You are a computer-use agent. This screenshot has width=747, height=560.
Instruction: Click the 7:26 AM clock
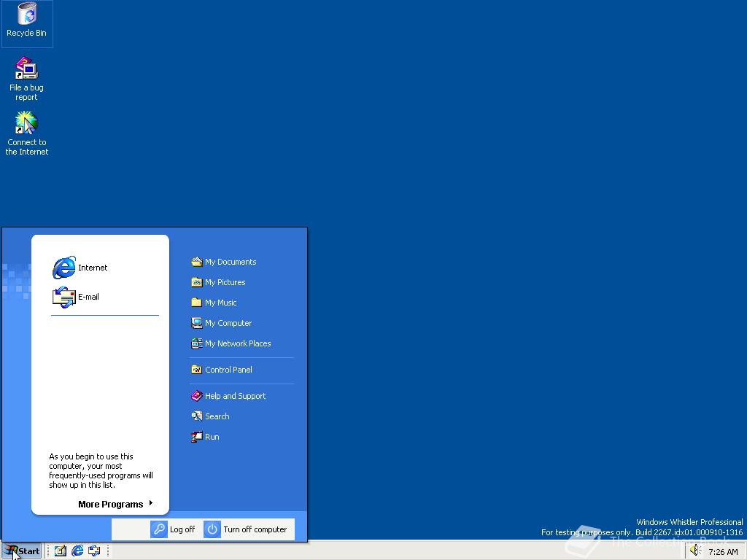[x=723, y=552]
